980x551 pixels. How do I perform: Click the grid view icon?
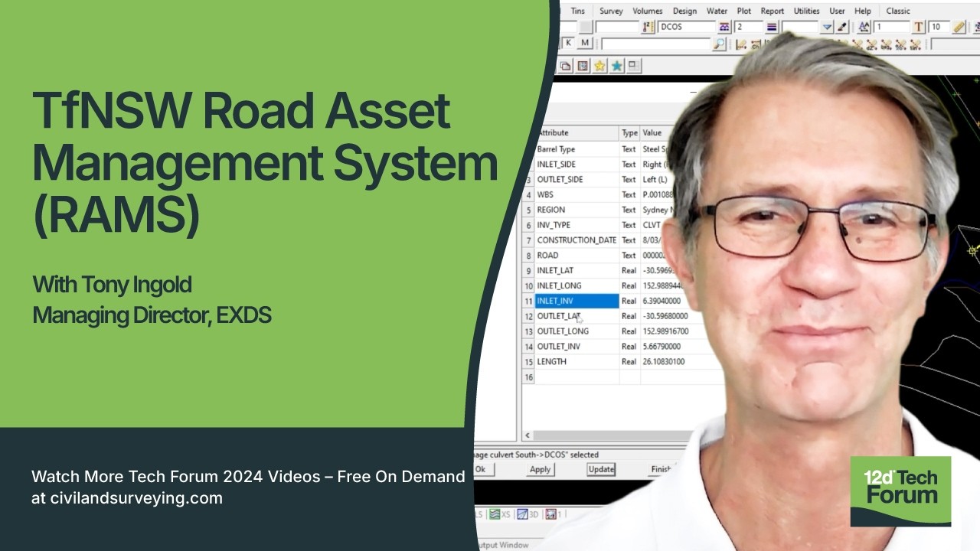coord(583,66)
